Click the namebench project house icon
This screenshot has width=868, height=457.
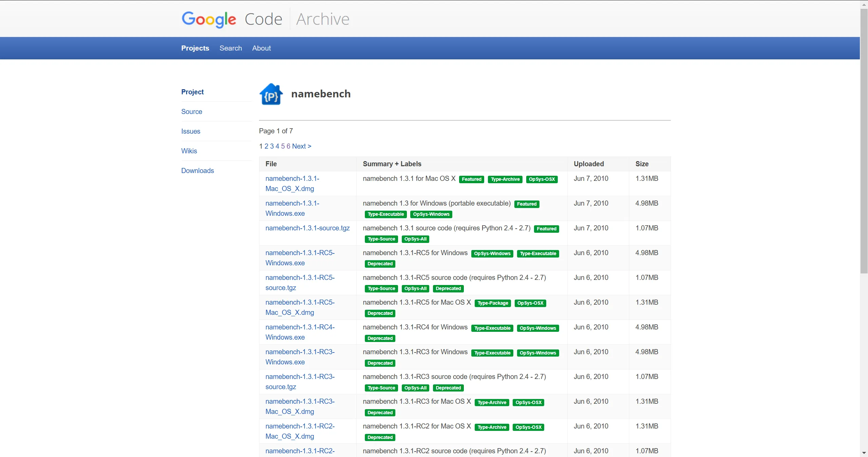point(271,94)
